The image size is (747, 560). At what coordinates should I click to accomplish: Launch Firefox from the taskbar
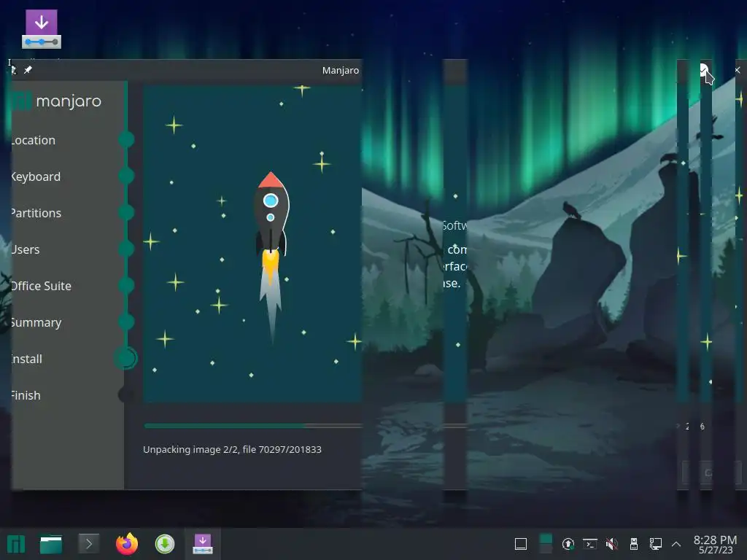point(127,544)
